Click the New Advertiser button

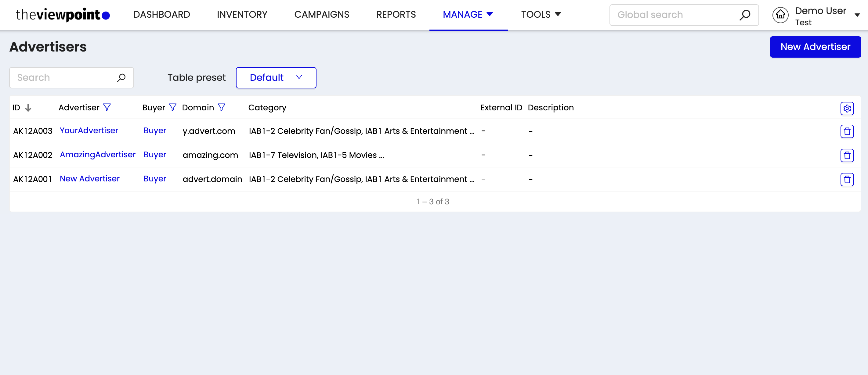[x=815, y=47]
